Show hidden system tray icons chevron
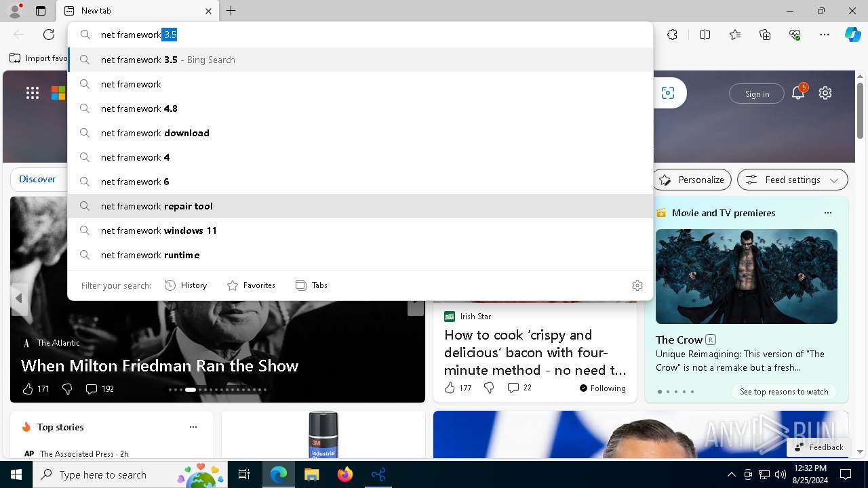The width and height of the screenshot is (868, 488). click(x=731, y=474)
